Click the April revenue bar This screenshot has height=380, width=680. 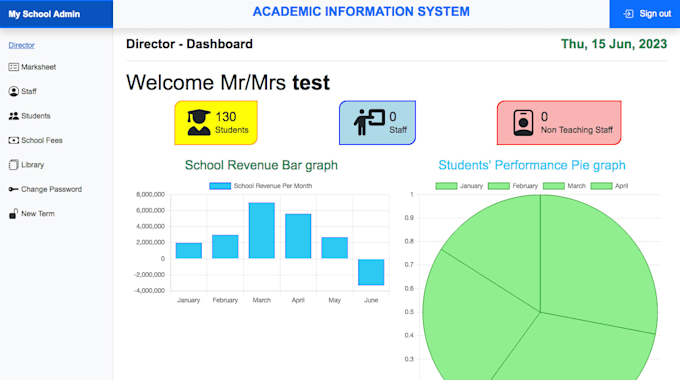[298, 236]
